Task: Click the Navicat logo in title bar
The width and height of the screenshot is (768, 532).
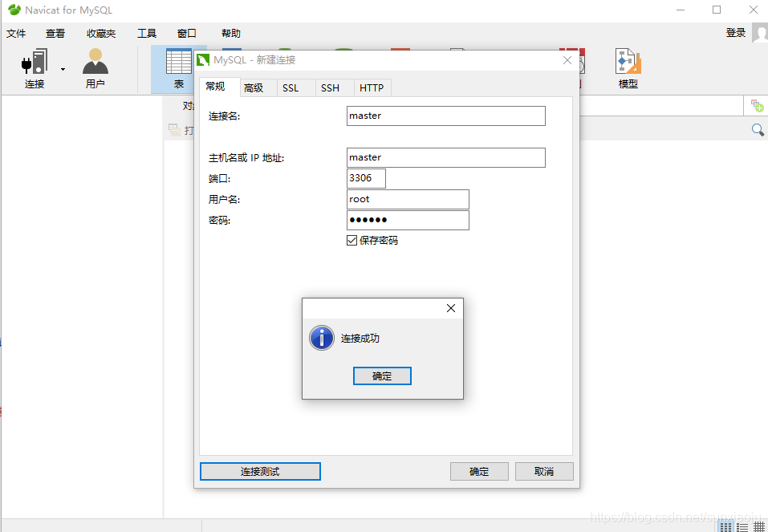Action: click(x=14, y=10)
